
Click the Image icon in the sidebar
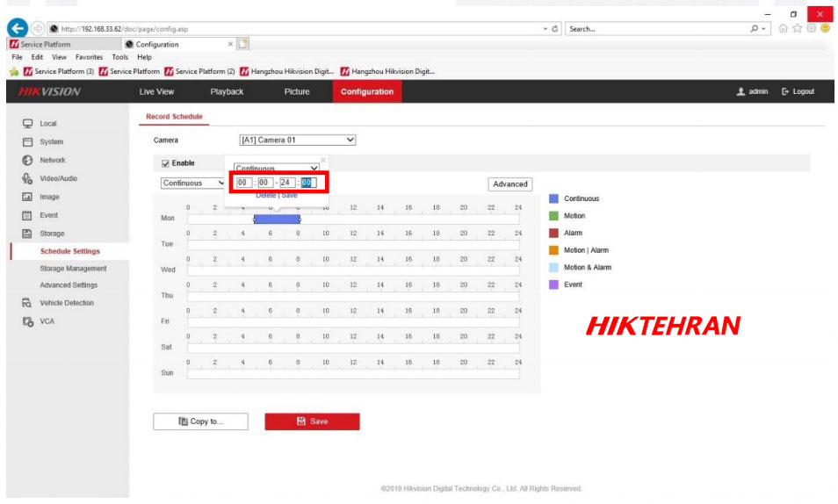coord(27,198)
